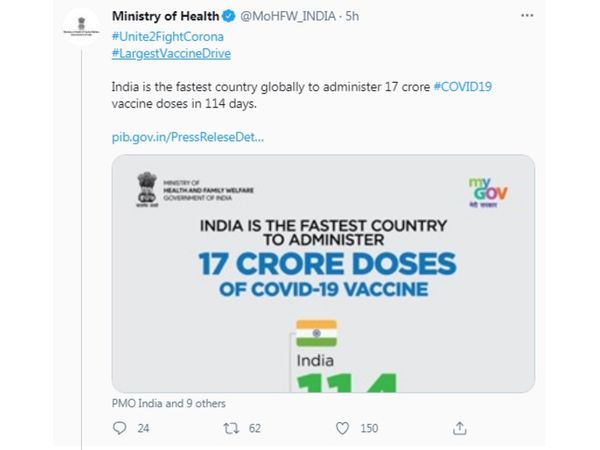Click the blue verified badge

229,16
